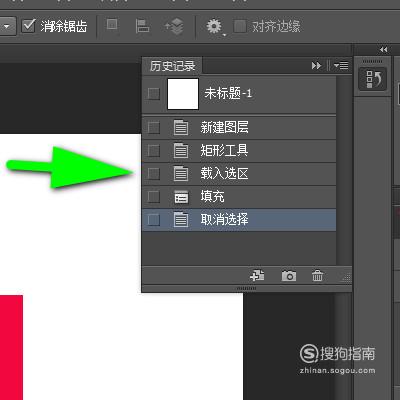400x400 pixels.
Task: Click the path arrangement layers icon
Action: [x=174, y=26]
